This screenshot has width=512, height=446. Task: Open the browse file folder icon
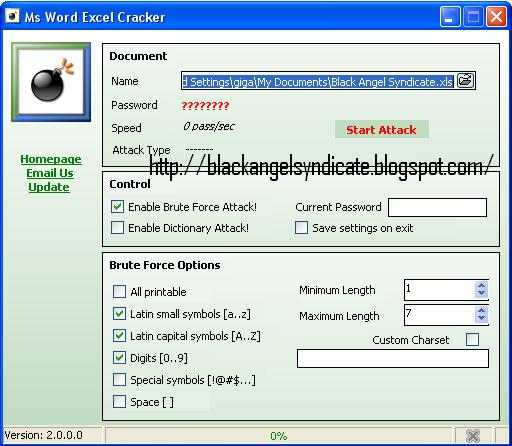pyautogui.click(x=466, y=81)
